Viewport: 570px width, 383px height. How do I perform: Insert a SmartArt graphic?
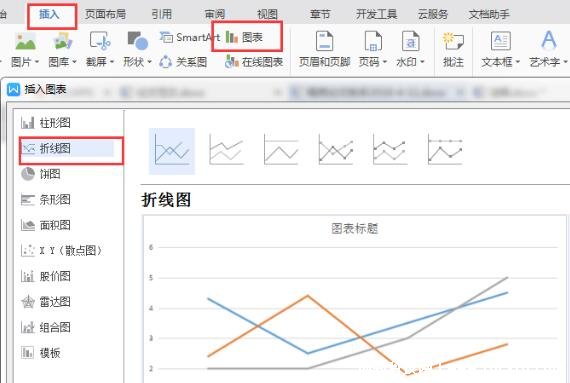190,37
